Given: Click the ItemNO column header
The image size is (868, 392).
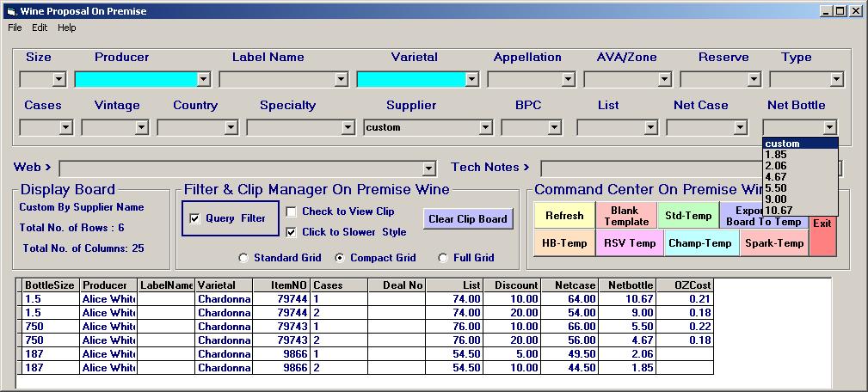Looking at the screenshot, I should click(x=281, y=285).
